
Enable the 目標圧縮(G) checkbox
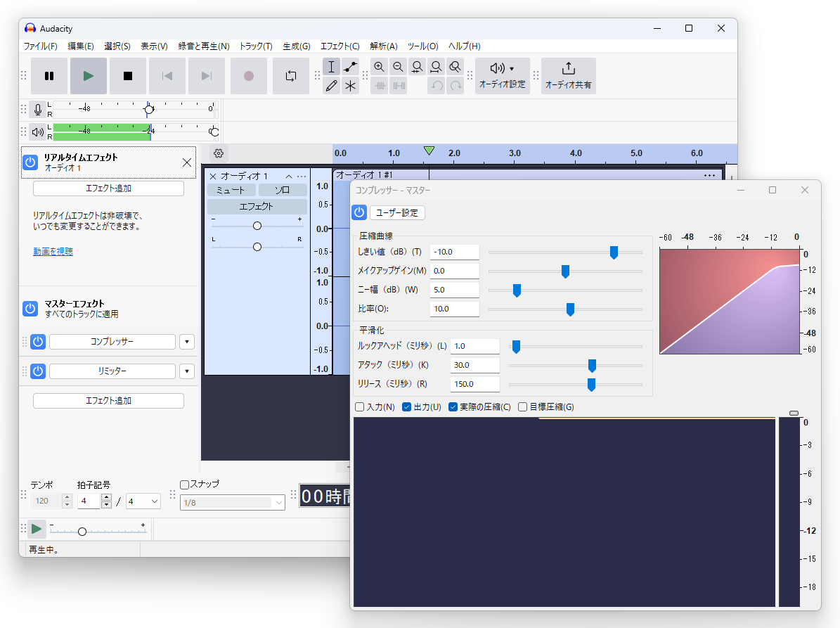(x=523, y=407)
